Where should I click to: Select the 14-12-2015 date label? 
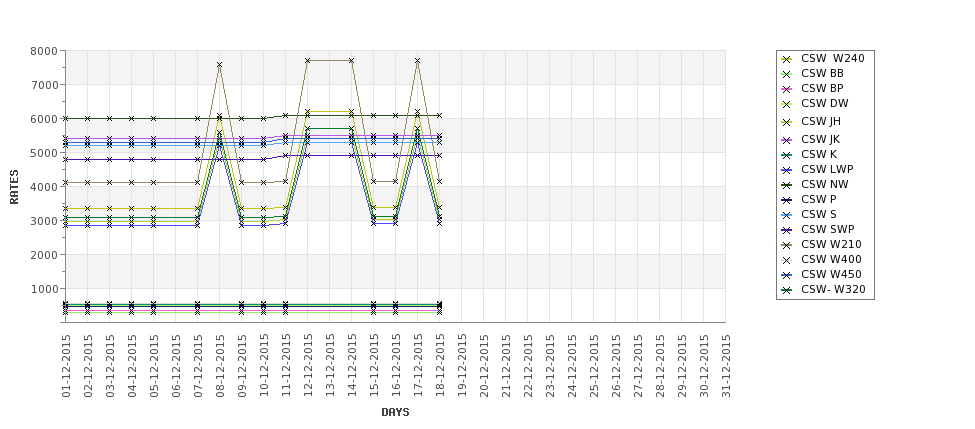tap(352, 366)
